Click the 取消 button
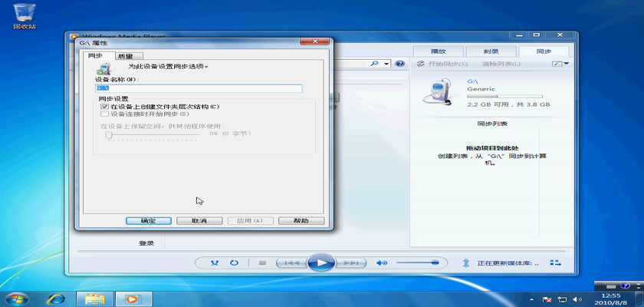644x307 pixels. click(199, 221)
